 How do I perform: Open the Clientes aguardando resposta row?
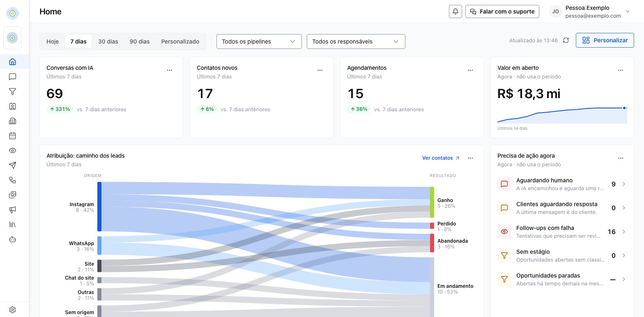point(562,208)
